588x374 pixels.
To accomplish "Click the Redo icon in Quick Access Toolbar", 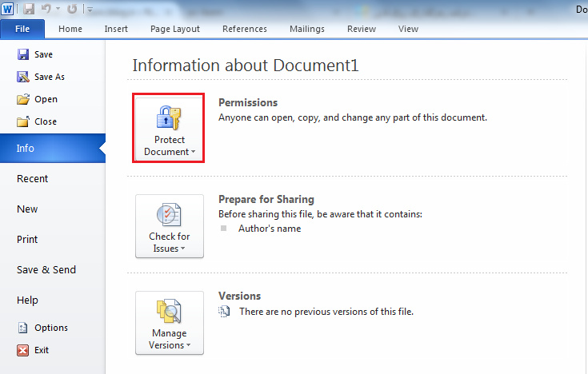I will pyautogui.click(x=73, y=9).
